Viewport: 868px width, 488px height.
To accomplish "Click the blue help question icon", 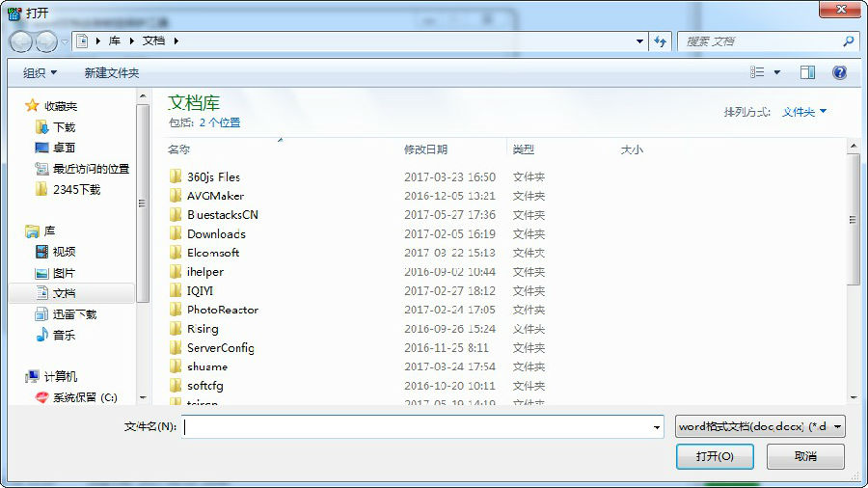I will coord(839,72).
